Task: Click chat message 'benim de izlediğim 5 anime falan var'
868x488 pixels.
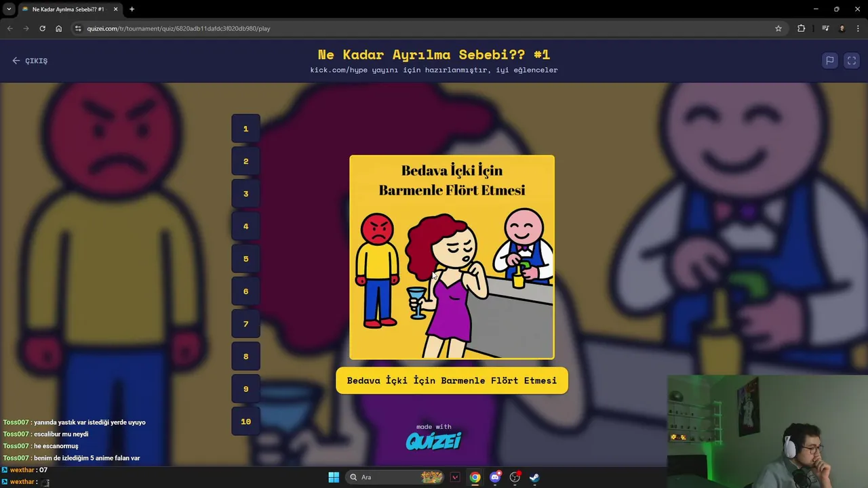Action: [x=87, y=458]
